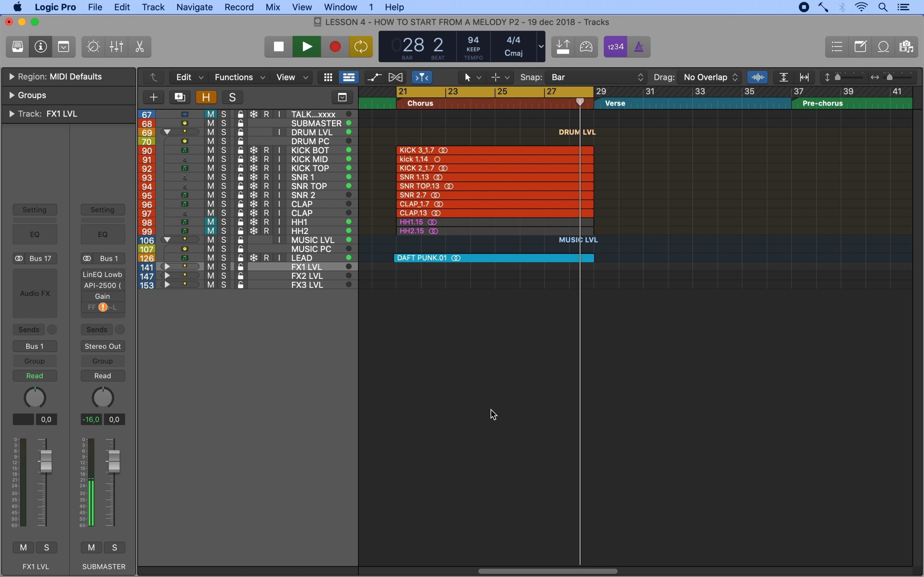Expand the FX1 LVL track stack
The width and height of the screenshot is (924, 577).
coord(167,267)
